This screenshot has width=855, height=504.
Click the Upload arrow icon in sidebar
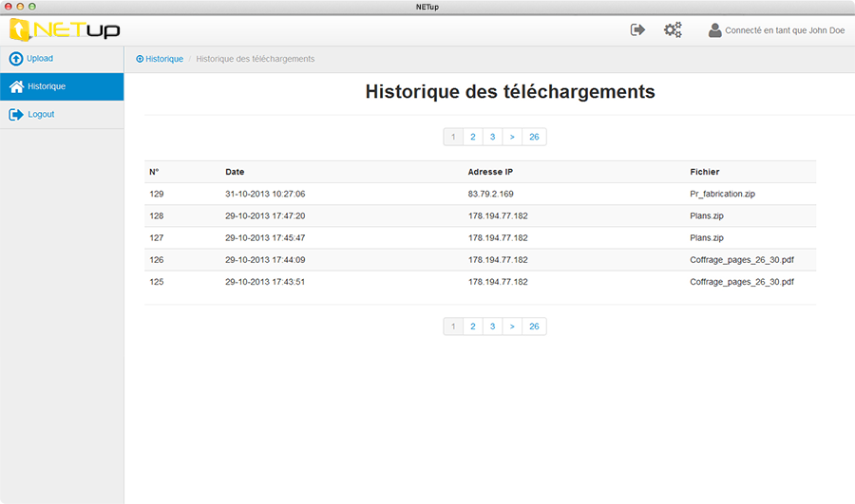(16, 58)
